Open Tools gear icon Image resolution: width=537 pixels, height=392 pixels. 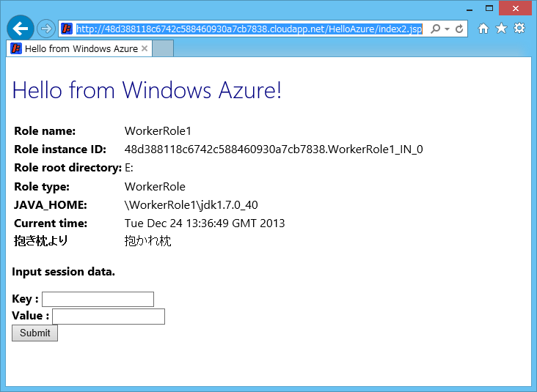519,29
